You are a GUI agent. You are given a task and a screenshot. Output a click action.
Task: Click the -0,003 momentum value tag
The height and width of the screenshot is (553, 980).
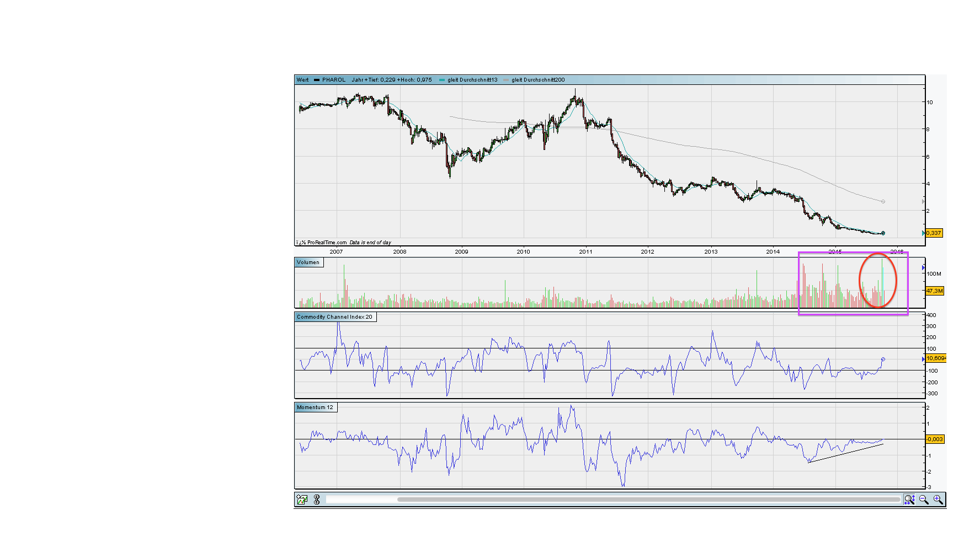[934, 439]
